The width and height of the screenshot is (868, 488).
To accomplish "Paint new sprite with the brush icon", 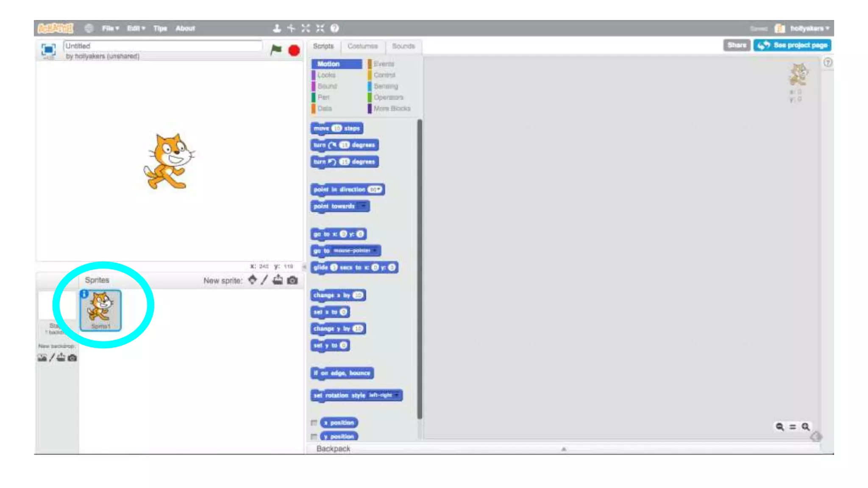I will pos(264,280).
